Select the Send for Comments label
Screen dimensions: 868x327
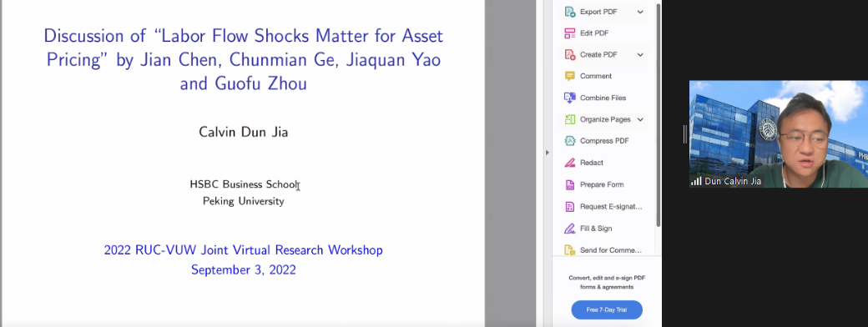point(611,250)
